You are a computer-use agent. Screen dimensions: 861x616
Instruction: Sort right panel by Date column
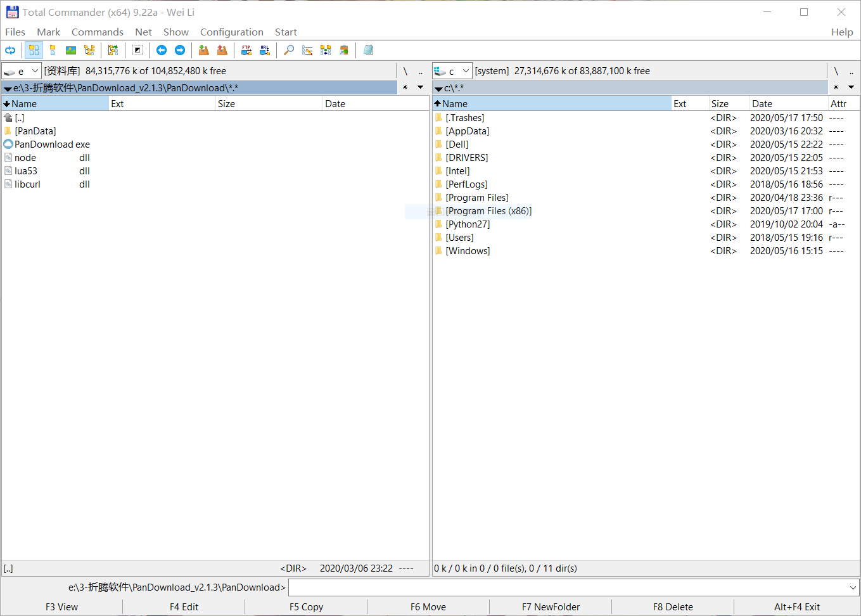[x=788, y=103]
